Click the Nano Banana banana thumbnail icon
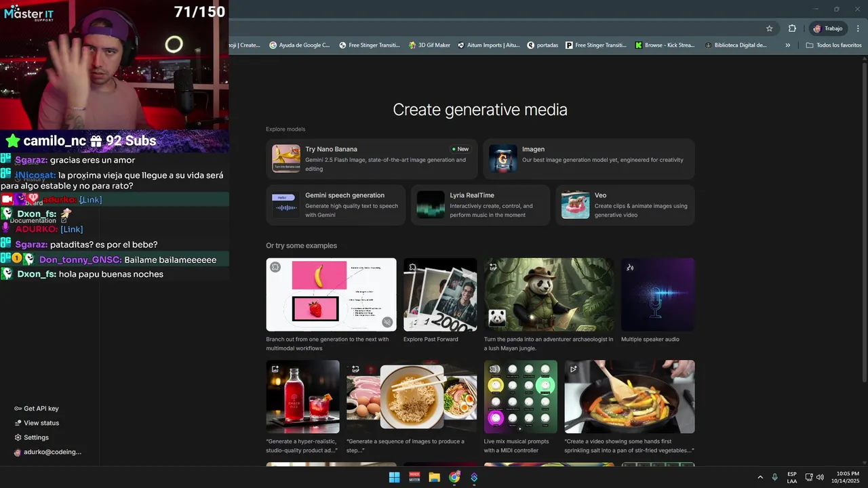868x488 pixels. tap(286, 159)
